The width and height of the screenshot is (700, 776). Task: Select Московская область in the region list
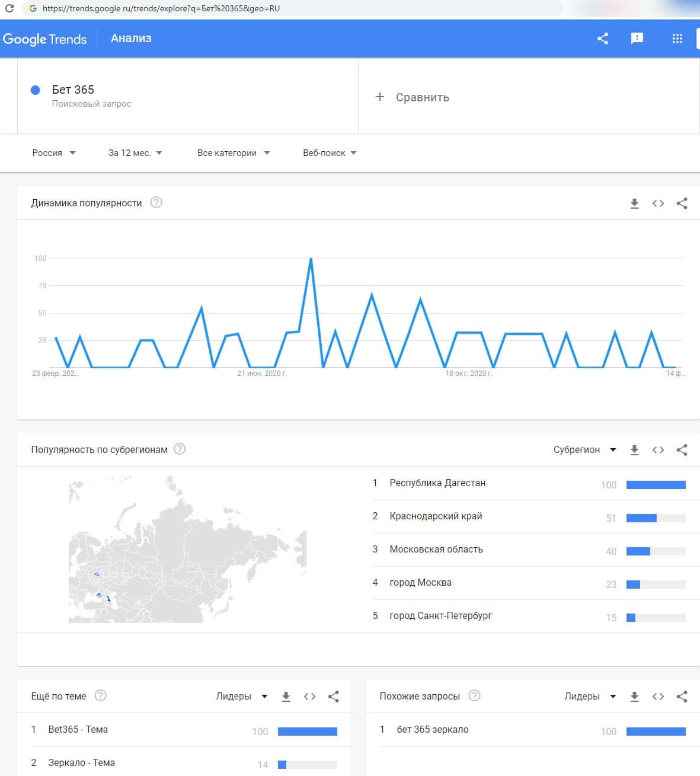point(436,550)
